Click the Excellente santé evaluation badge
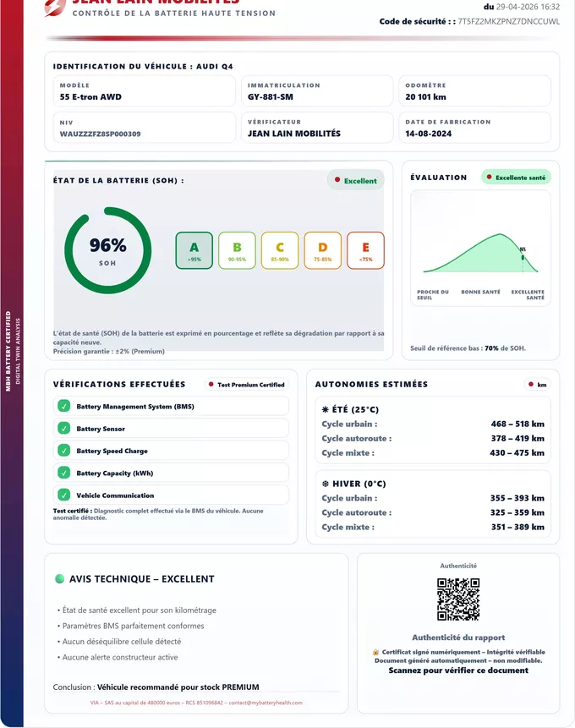Screen dimensions: 575x728 [516, 178]
